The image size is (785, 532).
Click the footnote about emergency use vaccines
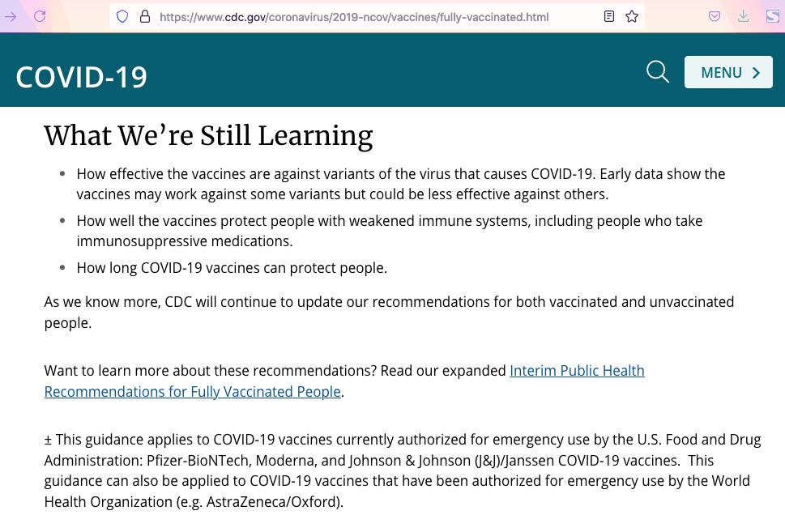[x=403, y=470]
